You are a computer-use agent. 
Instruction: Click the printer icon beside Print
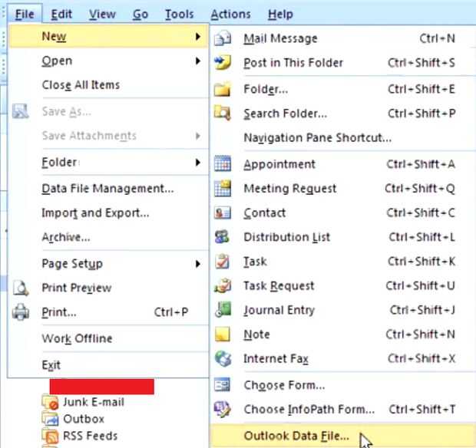(20, 311)
